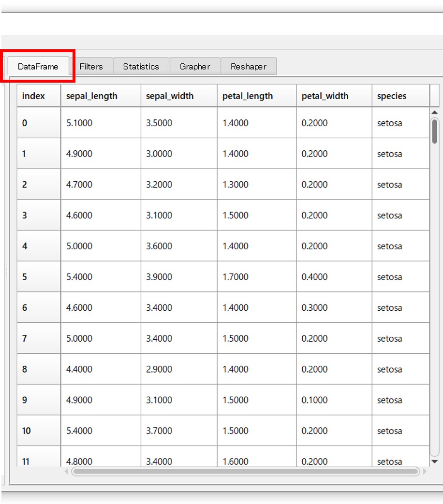Viewport: 443px width, 504px height.
Task: Click the vertical scrollbar handle
Action: [x=434, y=131]
